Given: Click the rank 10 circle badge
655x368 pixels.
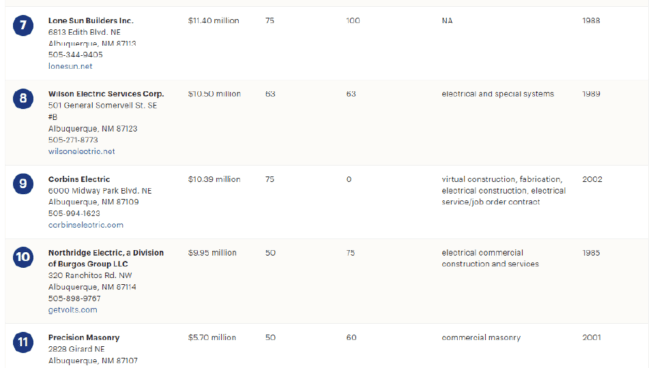Looking at the screenshot, I should (23, 257).
